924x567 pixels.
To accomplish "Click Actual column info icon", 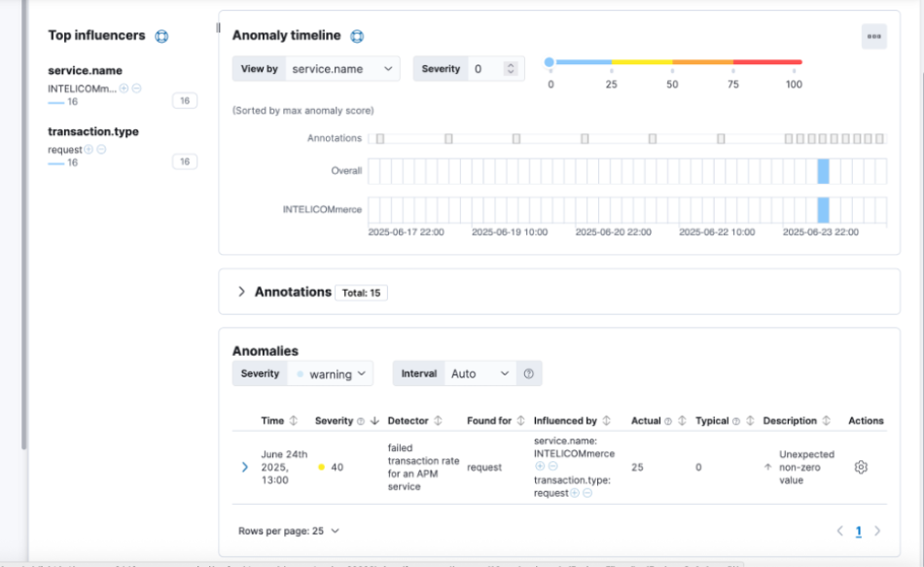I will 668,421.
